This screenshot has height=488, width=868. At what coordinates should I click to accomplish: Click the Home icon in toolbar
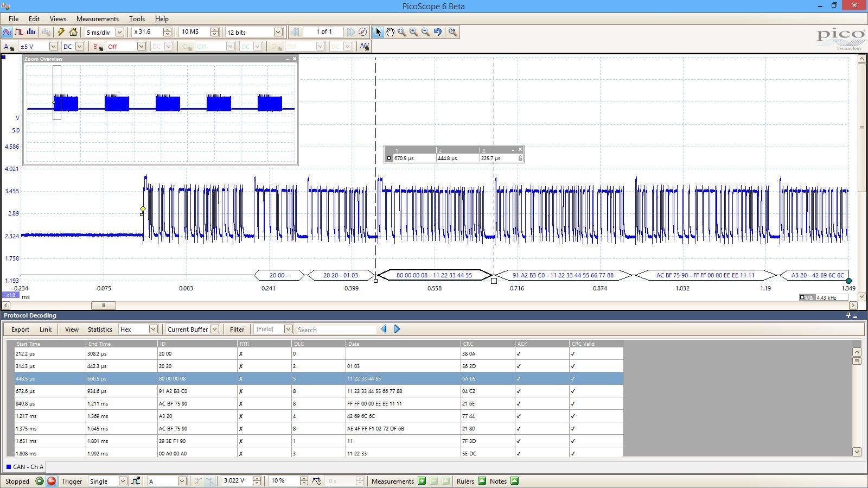click(x=73, y=32)
